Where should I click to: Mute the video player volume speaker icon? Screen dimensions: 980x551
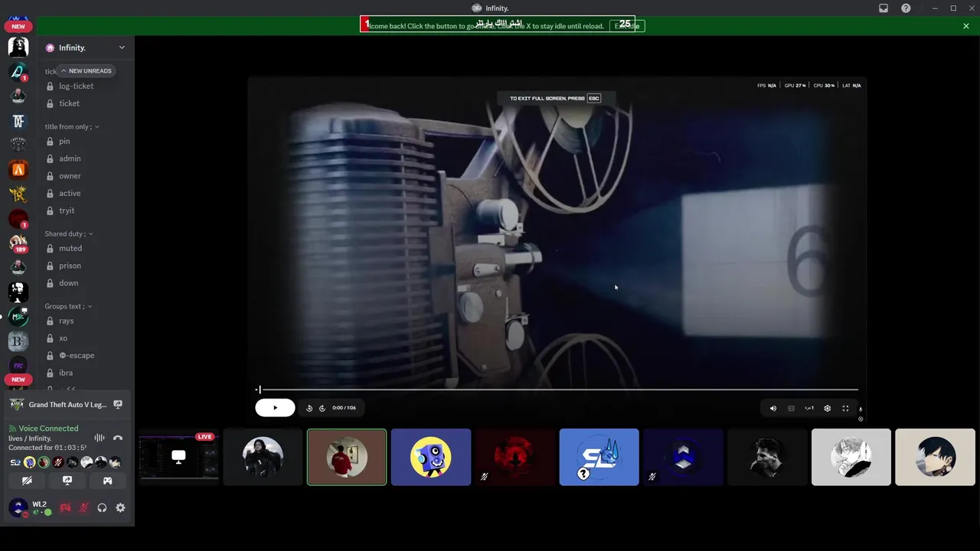(x=773, y=409)
